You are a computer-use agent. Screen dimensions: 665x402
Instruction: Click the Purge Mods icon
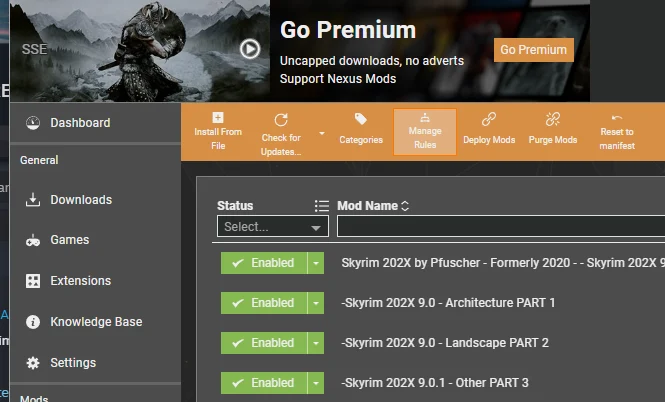553,120
